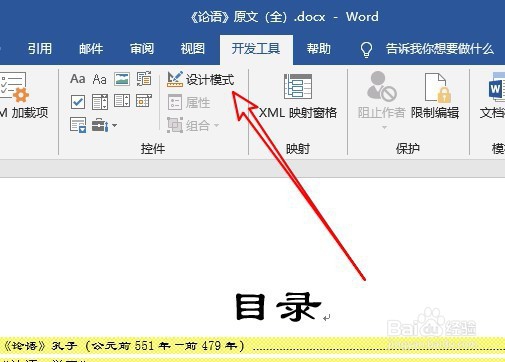505x362 pixels.
Task: Open control 属性 properties
Action: click(x=189, y=102)
